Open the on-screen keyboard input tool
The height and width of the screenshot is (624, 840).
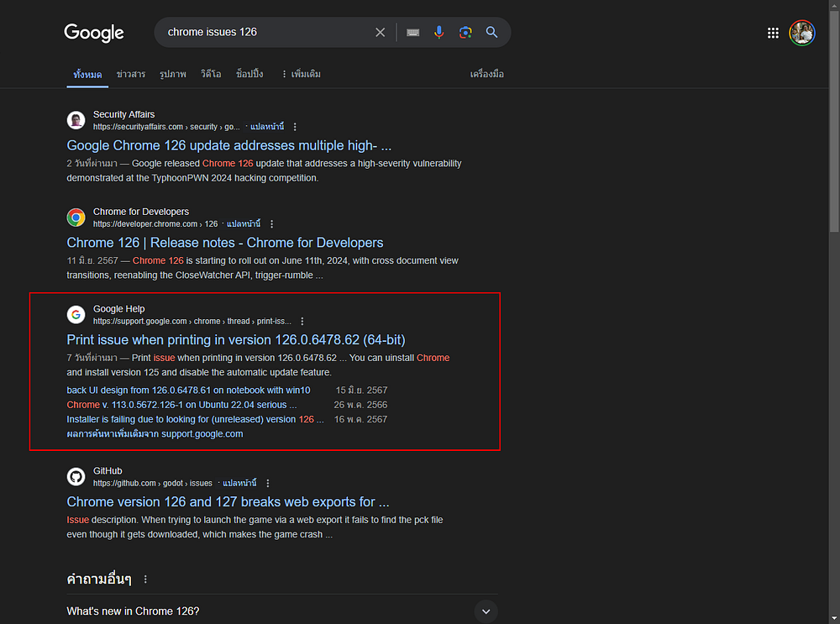point(412,33)
